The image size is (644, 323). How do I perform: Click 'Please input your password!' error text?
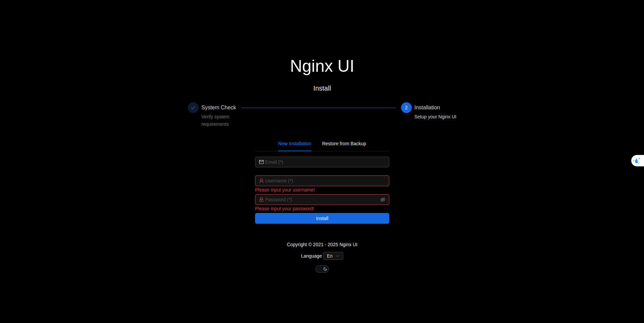pyautogui.click(x=285, y=209)
